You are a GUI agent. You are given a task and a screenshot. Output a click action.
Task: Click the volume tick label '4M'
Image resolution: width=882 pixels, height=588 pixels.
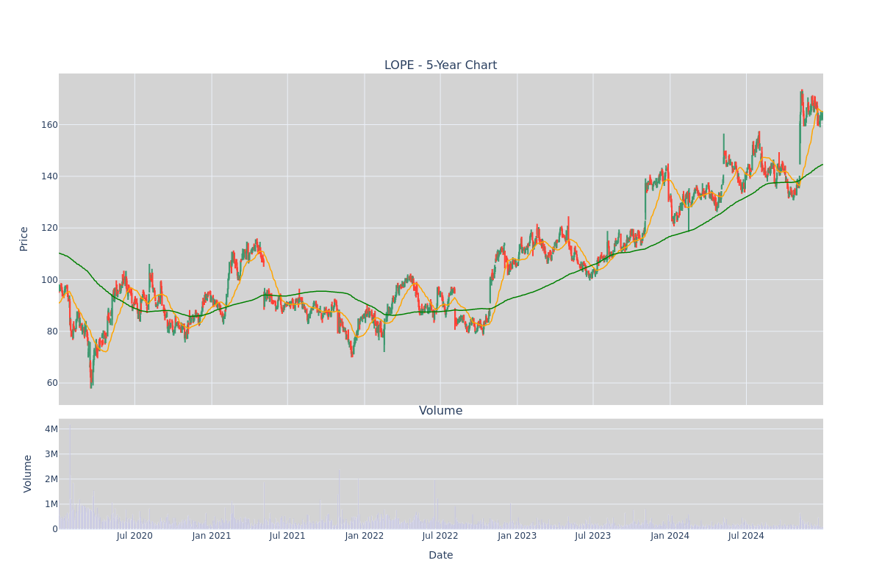point(51,429)
